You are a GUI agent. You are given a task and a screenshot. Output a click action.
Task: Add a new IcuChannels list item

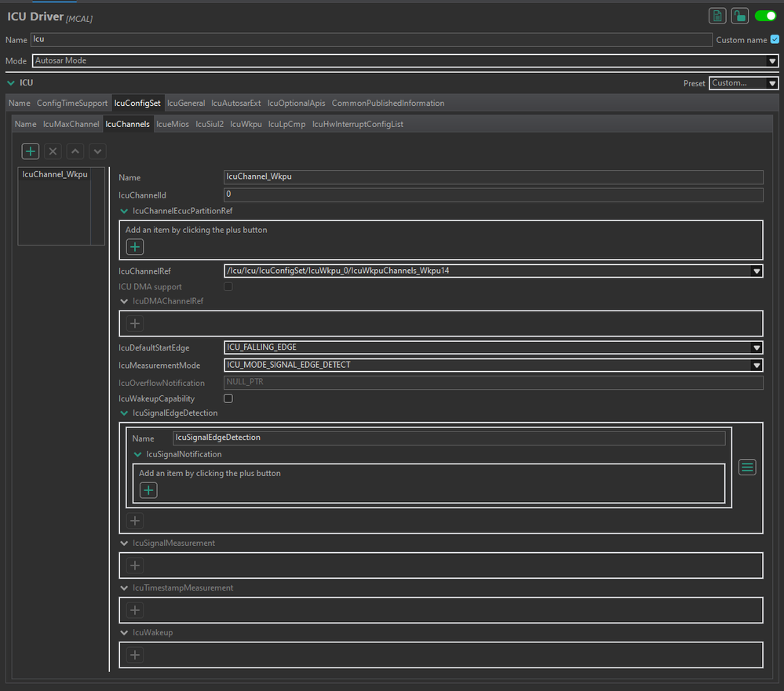coord(31,151)
